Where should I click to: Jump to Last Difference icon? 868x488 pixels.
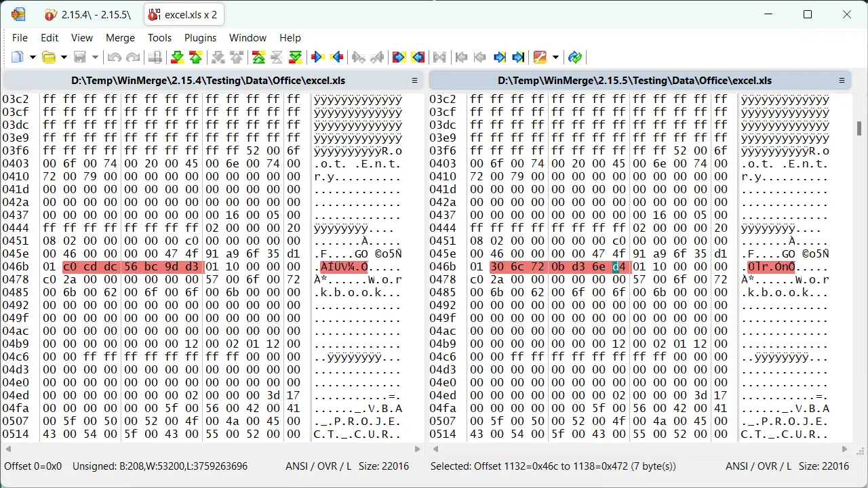click(295, 58)
